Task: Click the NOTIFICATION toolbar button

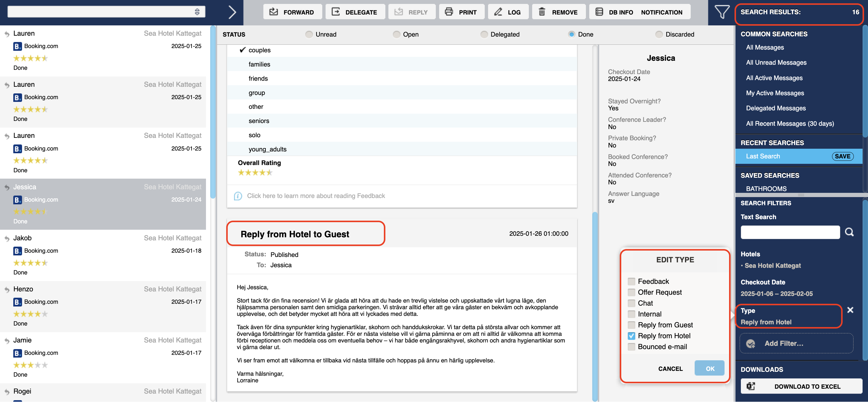Action: (x=661, y=12)
